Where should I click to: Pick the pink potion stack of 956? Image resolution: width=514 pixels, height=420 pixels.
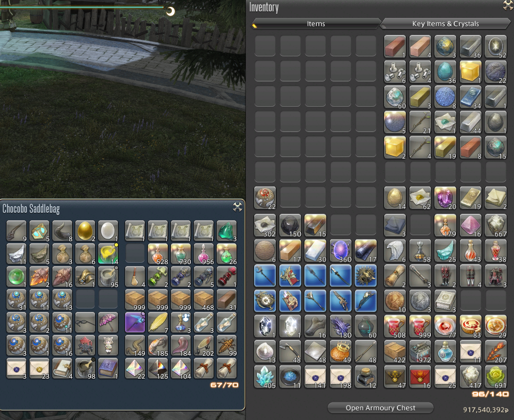pos(204,254)
